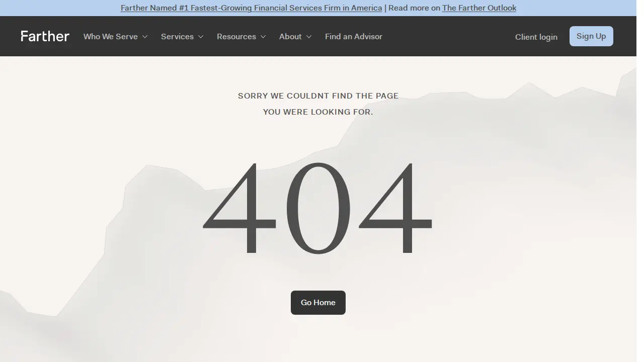The height and width of the screenshot is (362, 644).
Task: Click the large 404 error number
Action: tap(318, 209)
